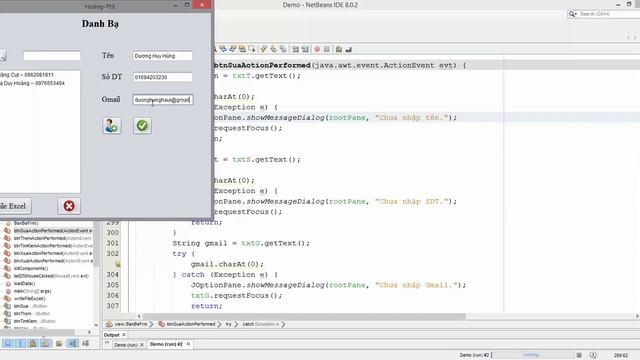Click the Tên text field
This screenshot has height=360, width=640.
pos(162,56)
